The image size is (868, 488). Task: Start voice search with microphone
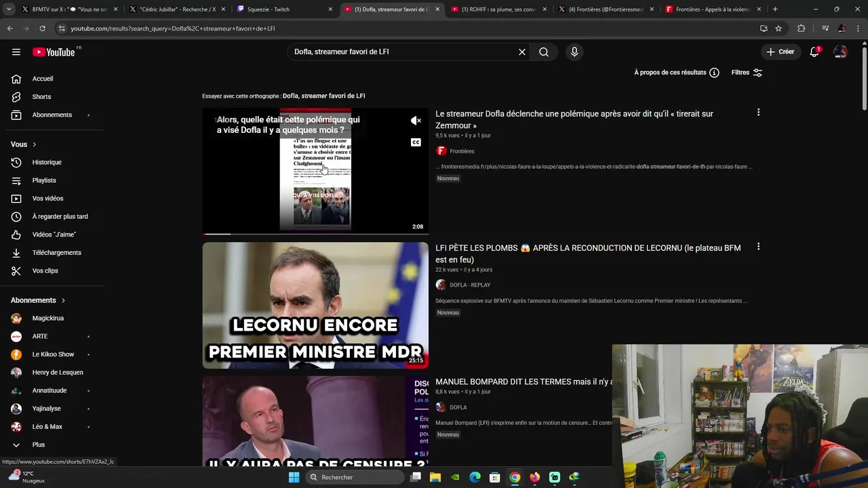coord(574,52)
